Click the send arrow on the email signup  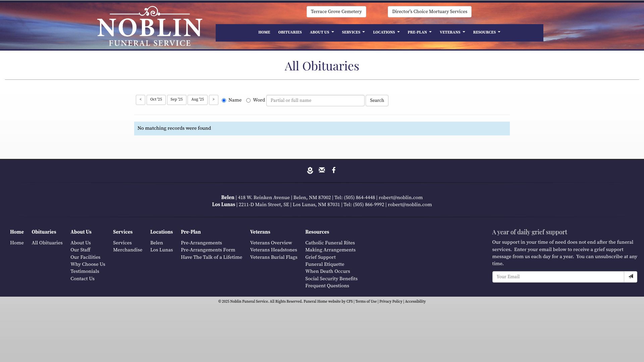(631, 277)
